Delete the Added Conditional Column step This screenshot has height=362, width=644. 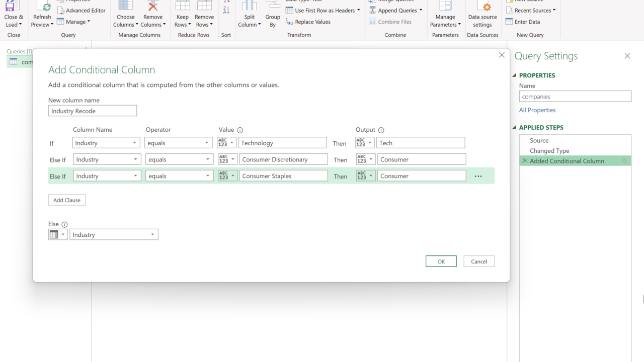coord(525,161)
